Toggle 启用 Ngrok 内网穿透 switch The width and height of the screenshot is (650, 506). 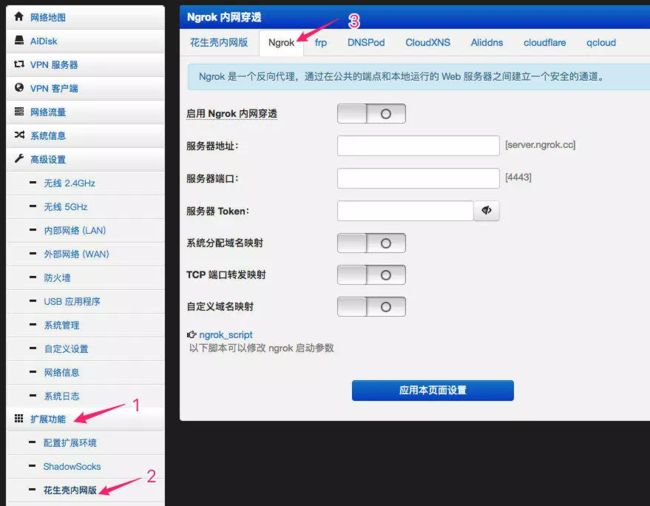tap(371, 114)
